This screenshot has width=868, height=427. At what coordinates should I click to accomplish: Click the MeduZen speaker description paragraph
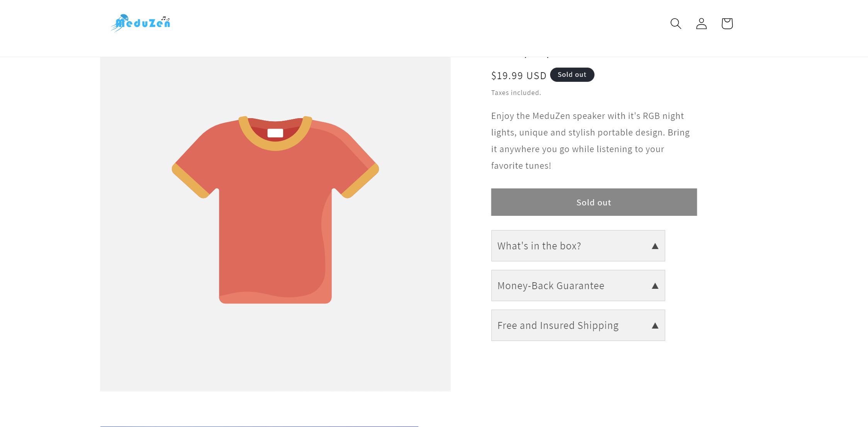click(x=590, y=141)
